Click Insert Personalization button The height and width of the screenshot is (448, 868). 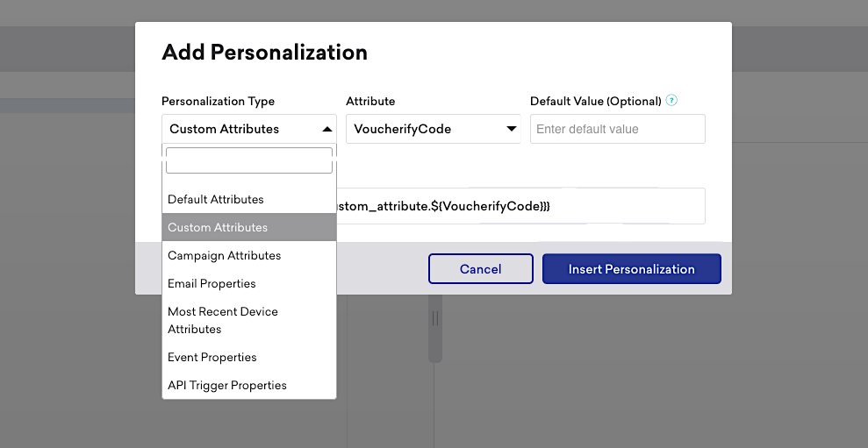click(x=631, y=269)
